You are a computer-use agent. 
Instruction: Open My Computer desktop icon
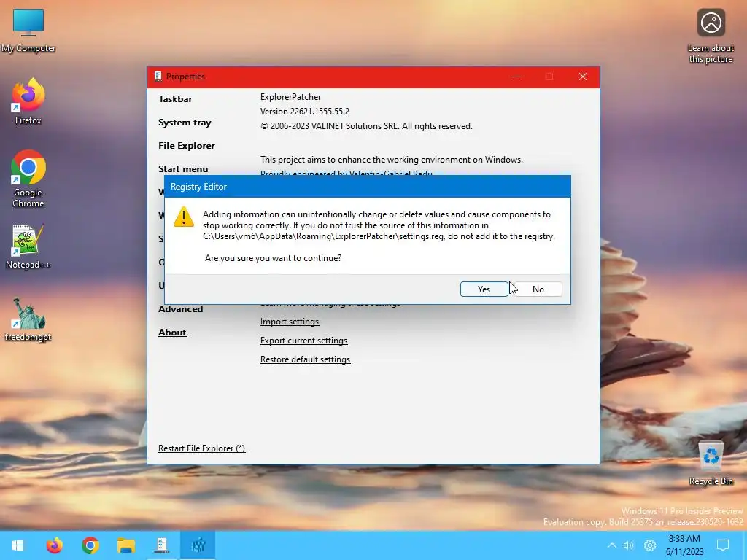click(28, 31)
